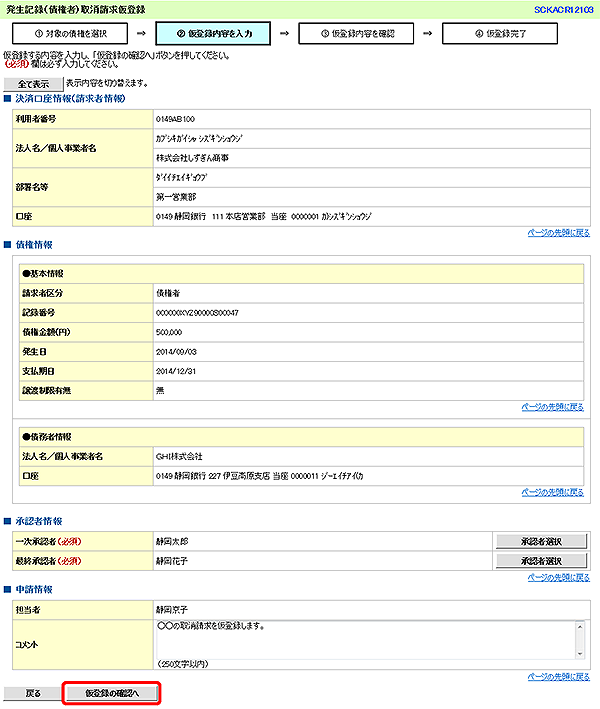Select step ② 仮登録内容を入力
Screen dimensions: 600x709
(213, 33)
